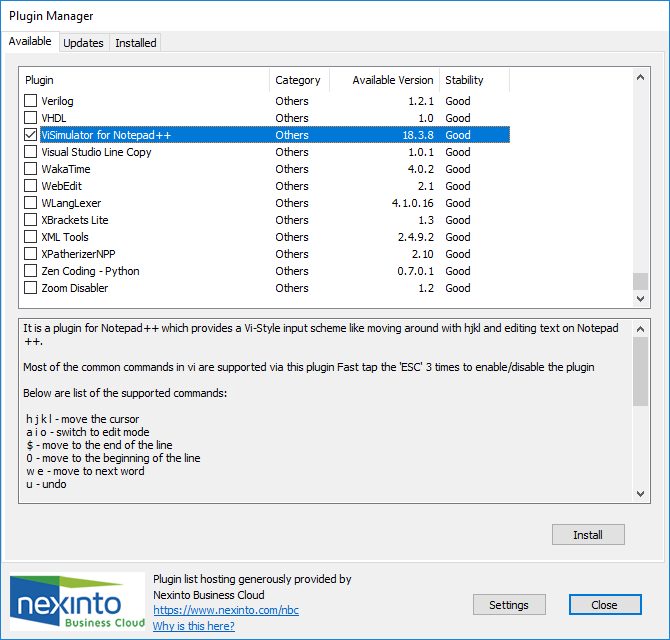Image resolution: width=670 pixels, height=640 pixels.
Task: Switch to the Available tab
Action: 30,41
